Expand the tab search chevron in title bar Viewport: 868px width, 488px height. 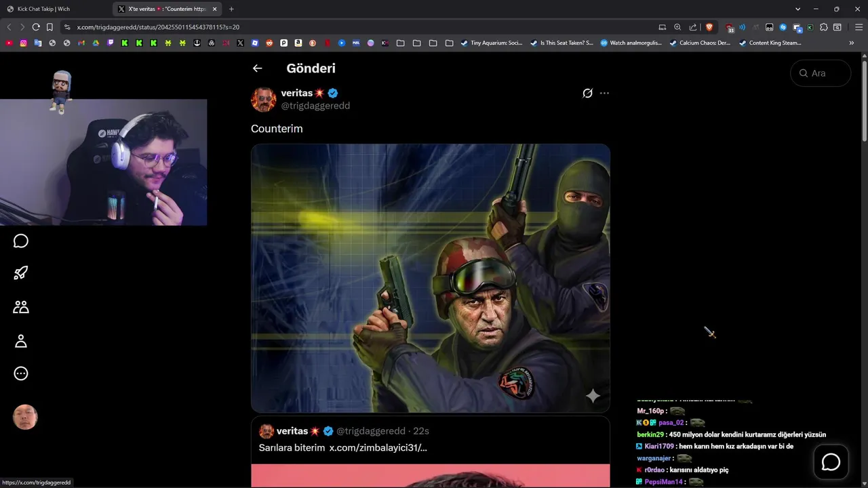(797, 9)
